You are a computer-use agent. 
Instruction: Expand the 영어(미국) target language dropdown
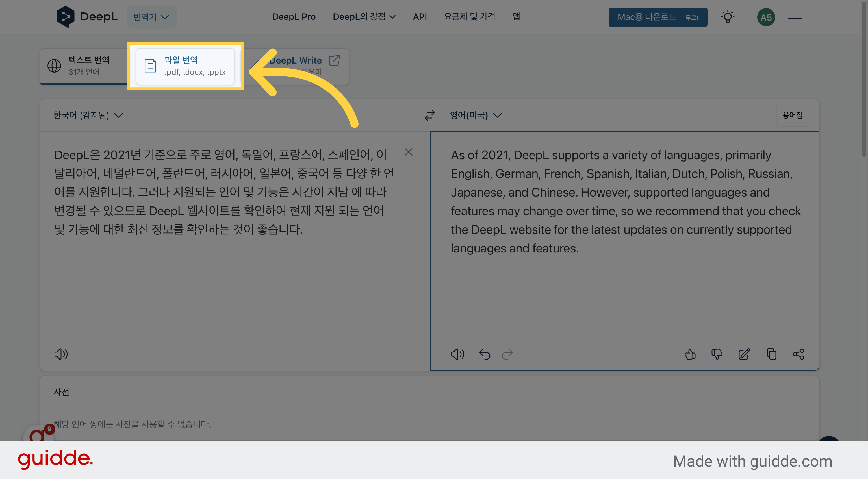point(476,116)
